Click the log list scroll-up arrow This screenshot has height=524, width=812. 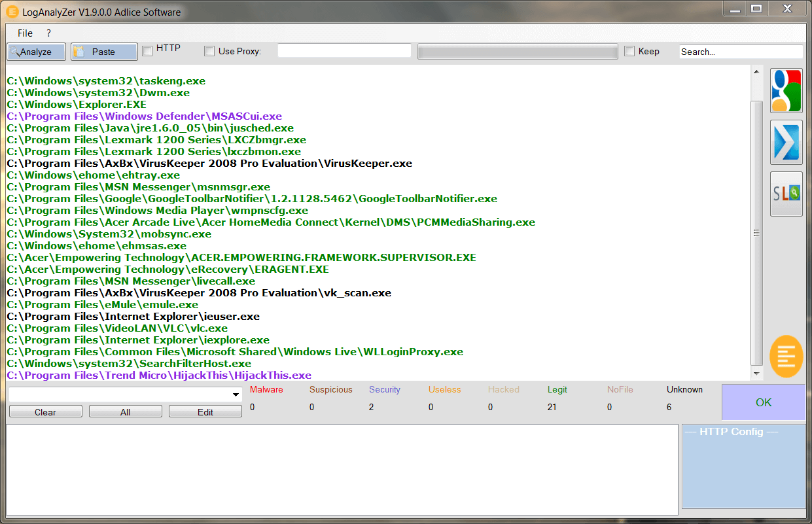coord(757,72)
